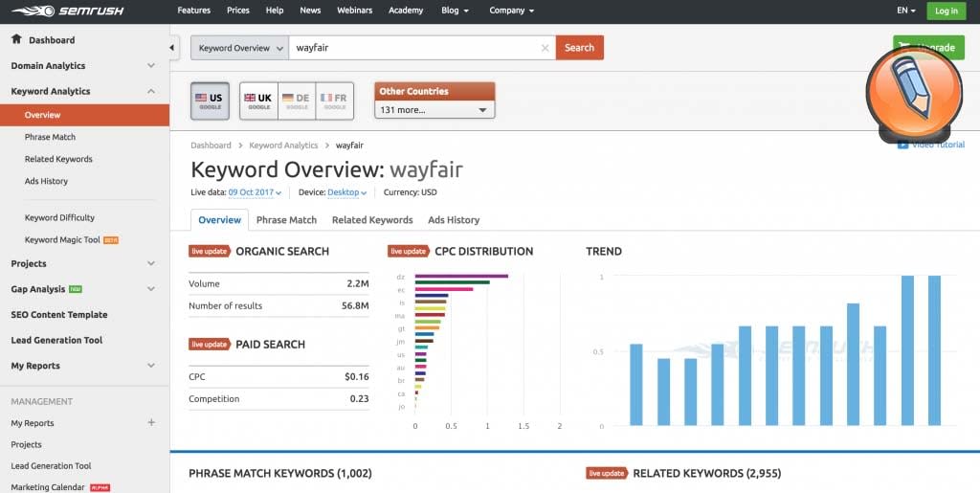Open Keyword Difficulty in the sidebar

59,217
